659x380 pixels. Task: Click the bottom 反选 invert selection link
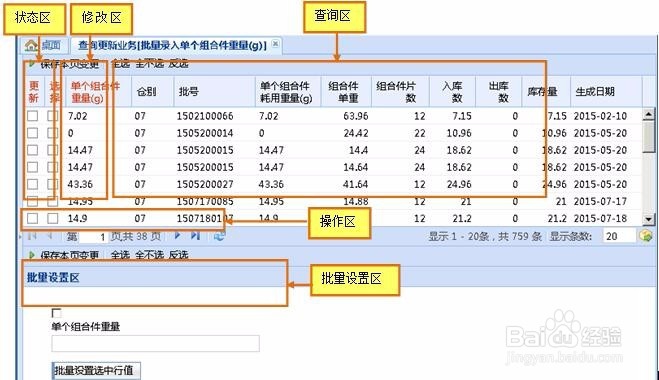tap(178, 255)
